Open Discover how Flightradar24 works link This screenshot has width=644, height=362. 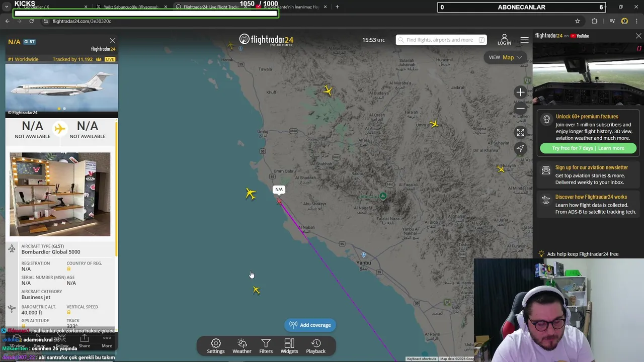(591, 197)
